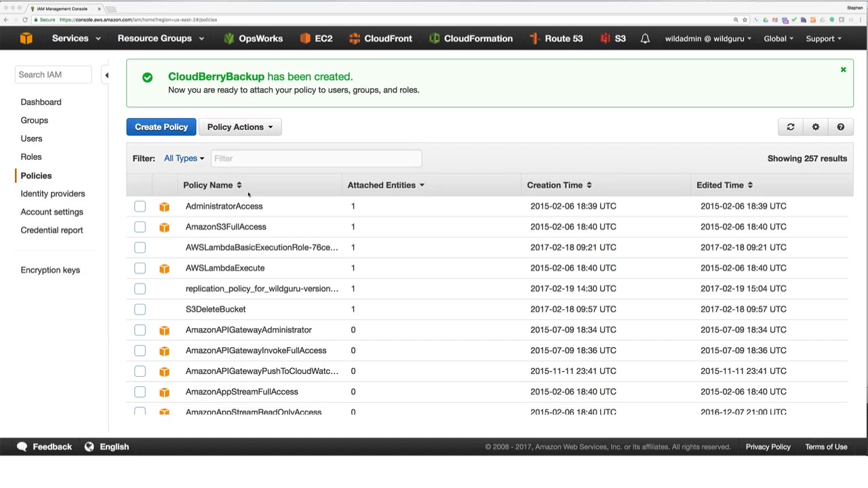The width and height of the screenshot is (868, 488).
Task: Open the CloudFormation shortcut icon
Action: pos(434,39)
